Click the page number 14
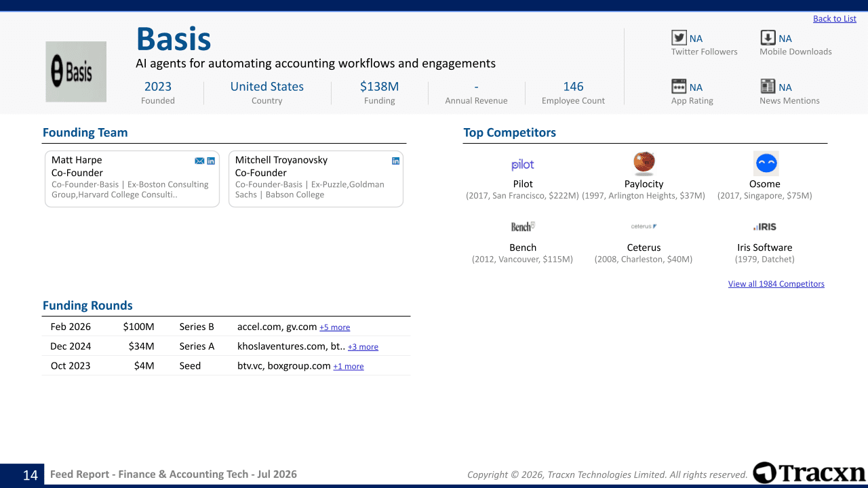The height and width of the screenshot is (488, 868). 31,475
